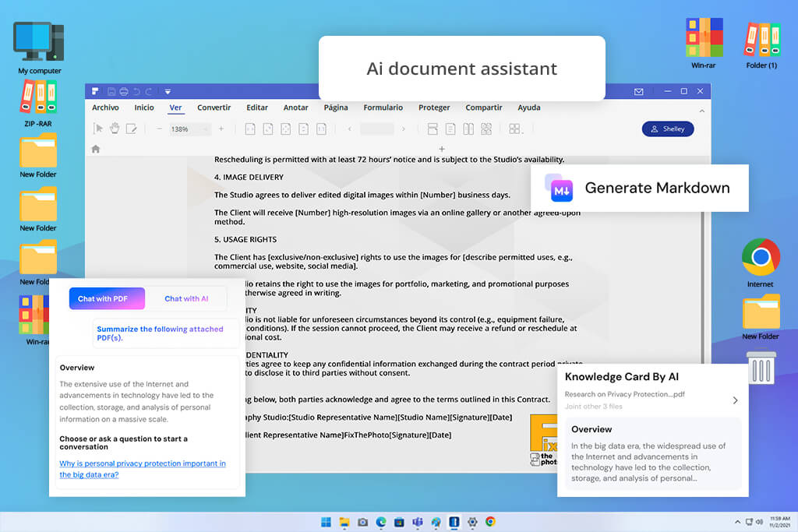
Task: Click the Shelley account button
Action: (668, 129)
